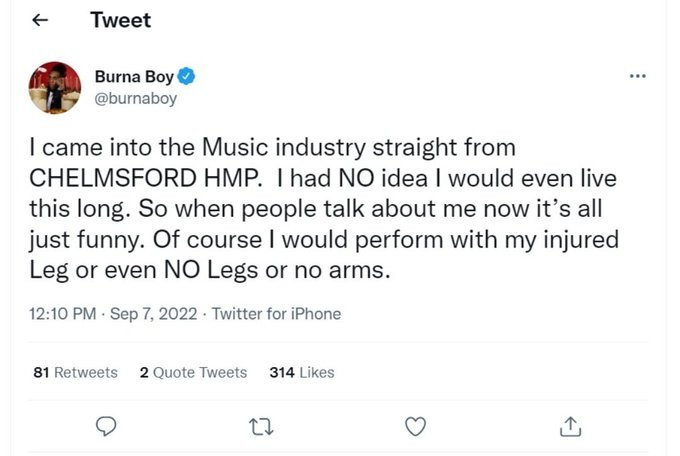Click the 12:10 PM timestamp
The height and width of the screenshot is (456, 680).
point(62,314)
